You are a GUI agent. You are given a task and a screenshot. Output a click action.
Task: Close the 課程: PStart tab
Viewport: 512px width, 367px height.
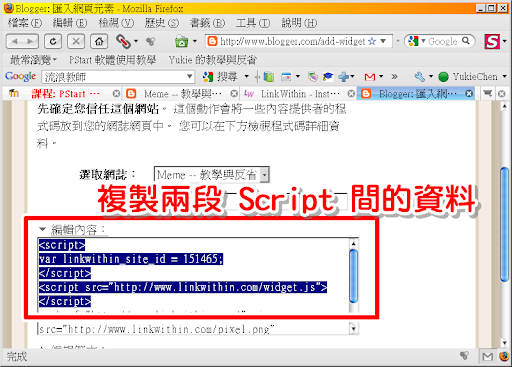tap(116, 94)
